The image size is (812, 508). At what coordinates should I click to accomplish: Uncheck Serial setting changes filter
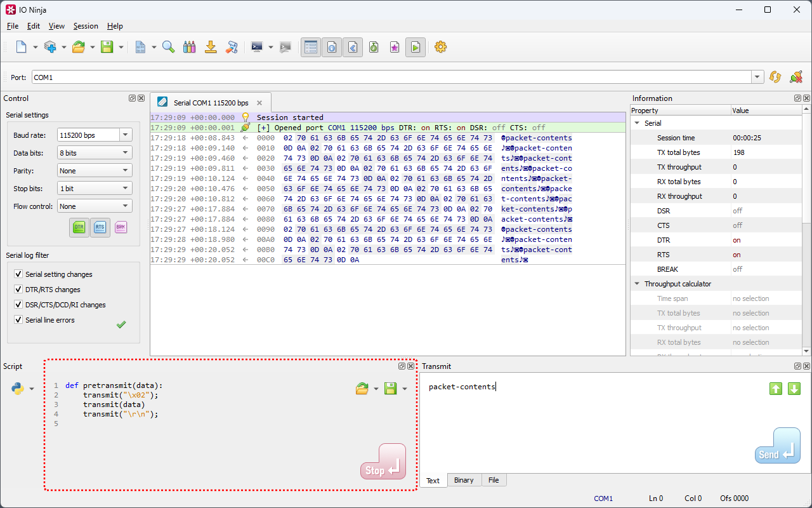(x=18, y=274)
